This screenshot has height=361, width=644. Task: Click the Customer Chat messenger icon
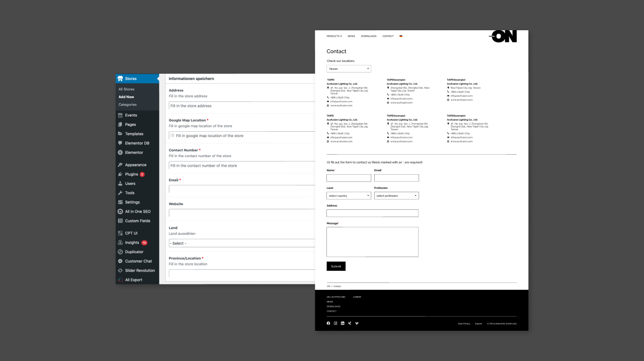[x=120, y=261]
